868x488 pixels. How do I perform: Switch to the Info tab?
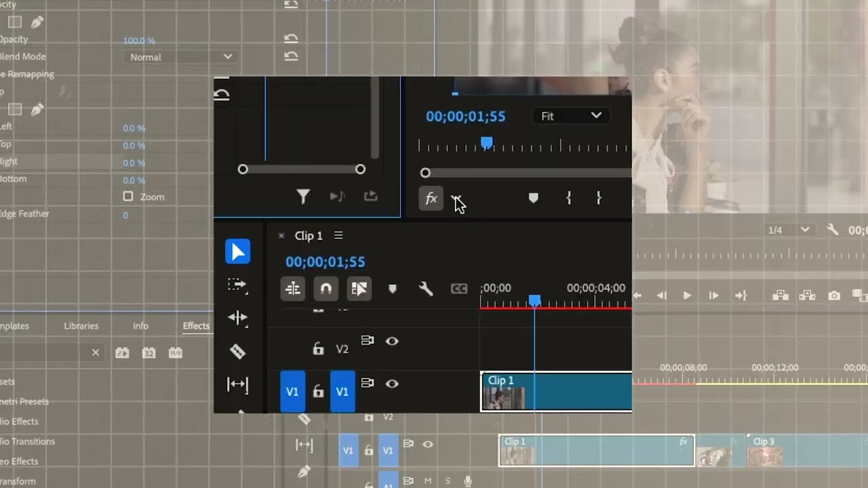pyautogui.click(x=140, y=326)
